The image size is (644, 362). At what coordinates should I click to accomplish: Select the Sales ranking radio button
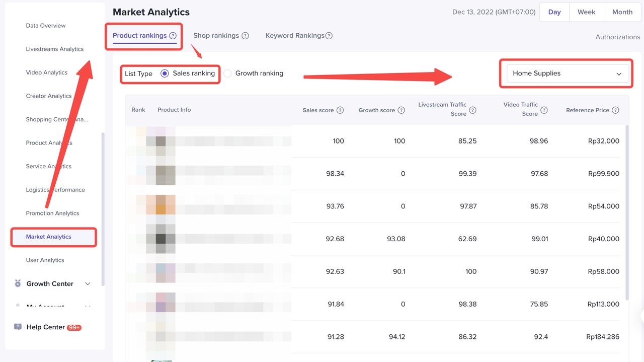(165, 74)
